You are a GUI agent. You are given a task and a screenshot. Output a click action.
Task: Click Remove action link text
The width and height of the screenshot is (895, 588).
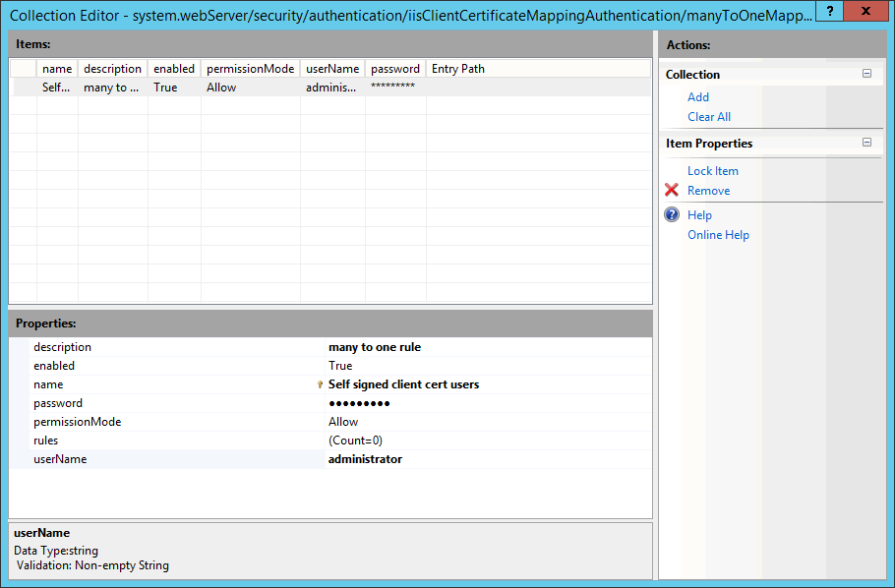(708, 191)
